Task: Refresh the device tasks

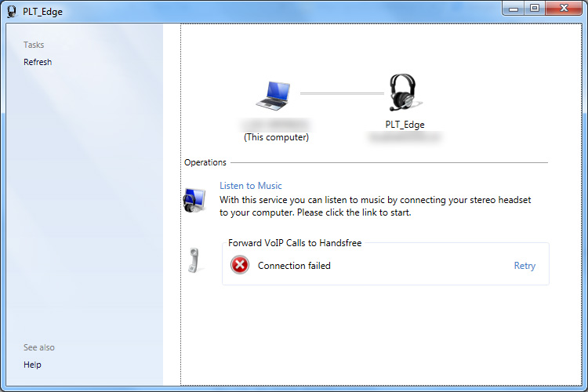Action: pos(38,62)
